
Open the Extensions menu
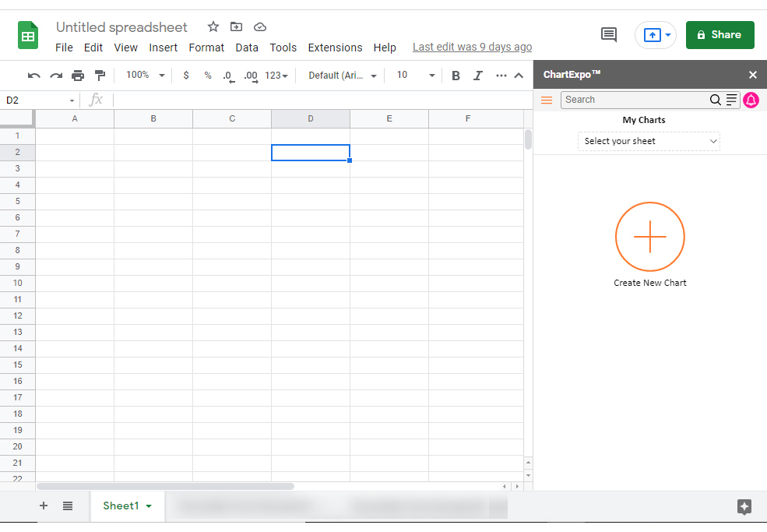[x=335, y=48]
